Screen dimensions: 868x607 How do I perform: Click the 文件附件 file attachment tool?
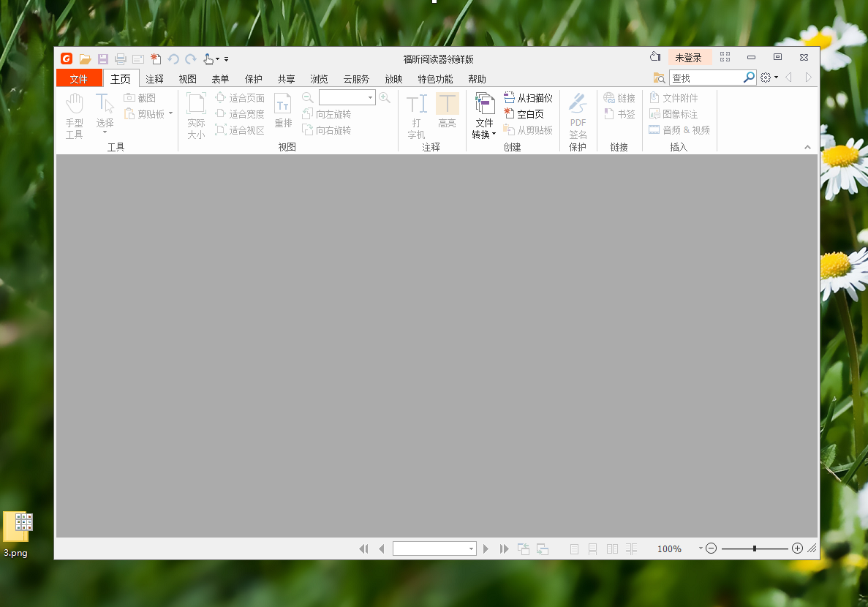point(673,98)
